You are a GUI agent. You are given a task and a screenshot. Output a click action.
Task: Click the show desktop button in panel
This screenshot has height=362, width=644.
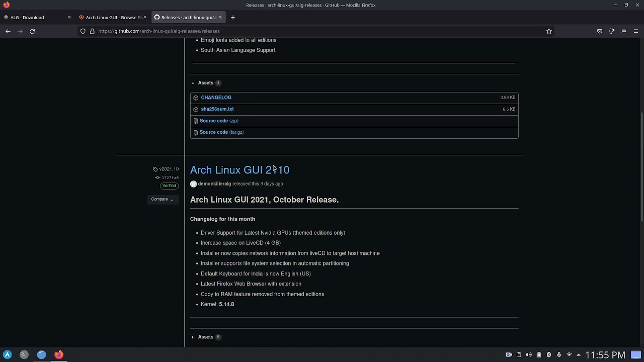[636, 355]
